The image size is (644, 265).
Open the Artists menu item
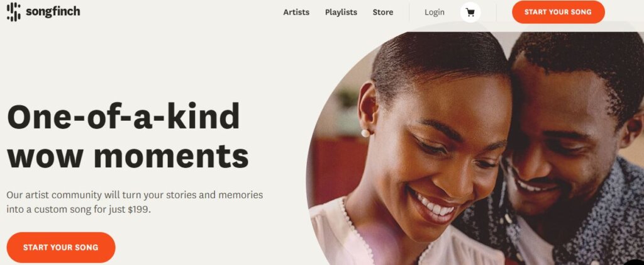tap(296, 13)
